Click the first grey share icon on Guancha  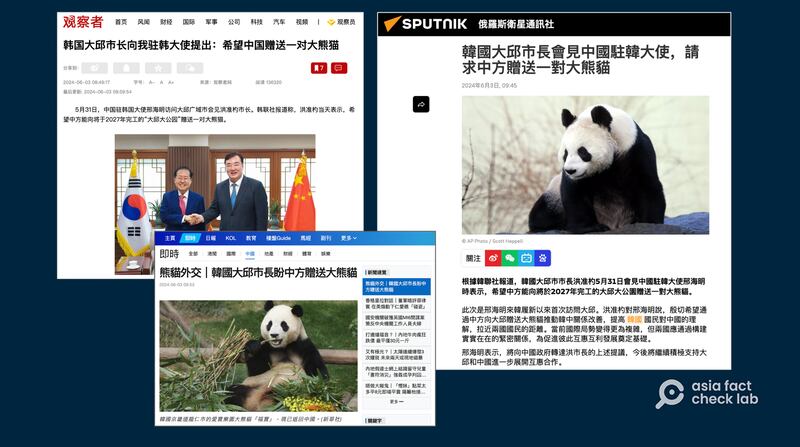click(x=95, y=68)
